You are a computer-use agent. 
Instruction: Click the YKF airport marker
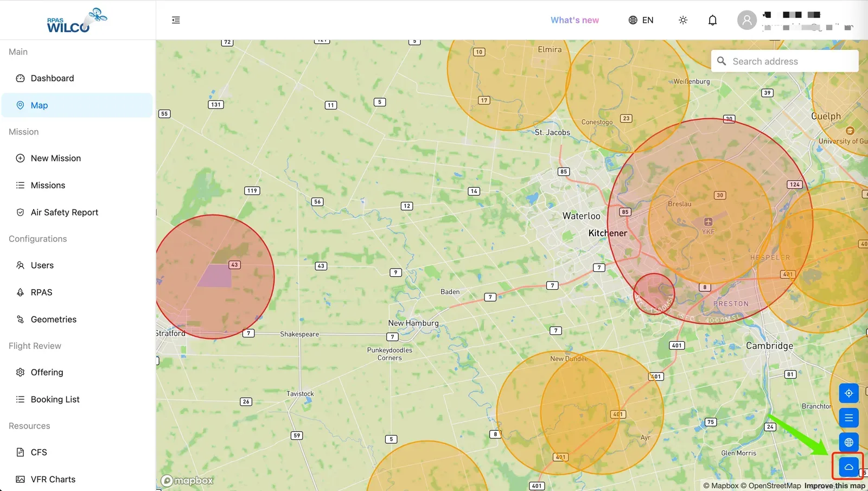tap(708, 222)
